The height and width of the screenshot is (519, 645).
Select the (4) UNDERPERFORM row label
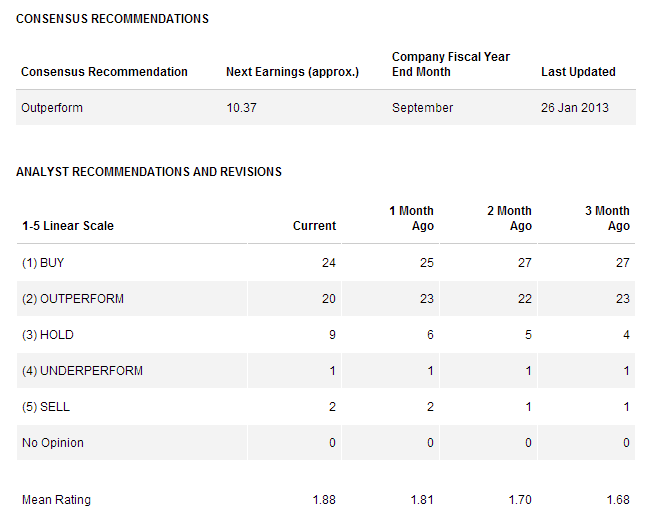[82, 371]
